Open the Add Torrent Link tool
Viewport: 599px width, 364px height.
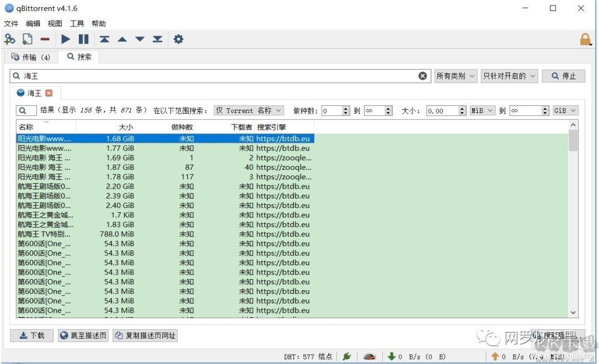(x=10, y=39)
